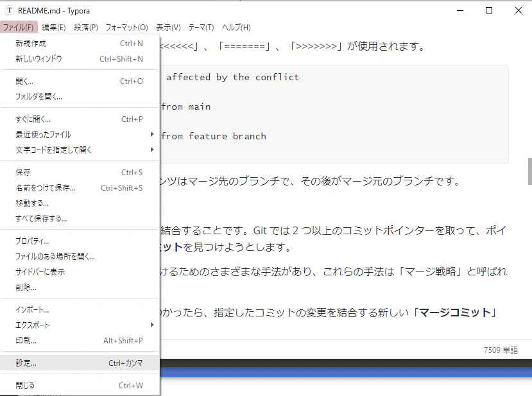Screen dimensions: 532x396
Task: Click the 7509 単語 word count
Action: click(x=501, y=350)
